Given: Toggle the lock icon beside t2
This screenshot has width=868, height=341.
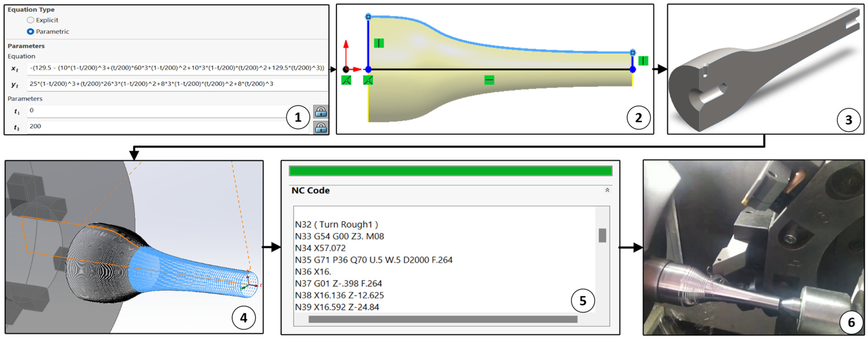Looking at the screenshot, I should point(320,128).
